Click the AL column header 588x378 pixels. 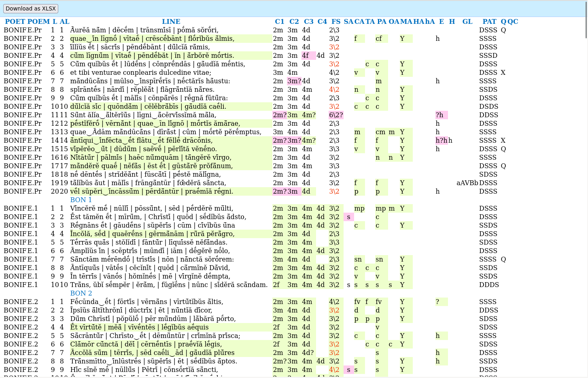click(64, 21)
